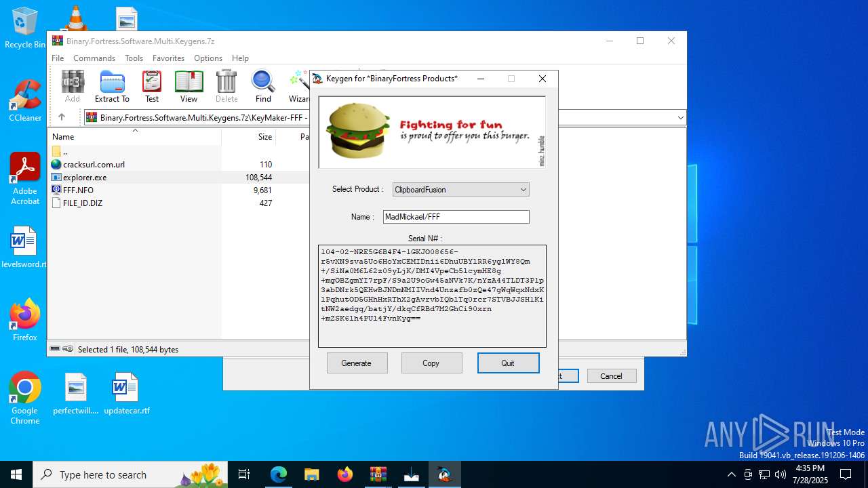
Task: Click the Find toolbar icon
Action: pyautogui.click(x=263, y=86)
